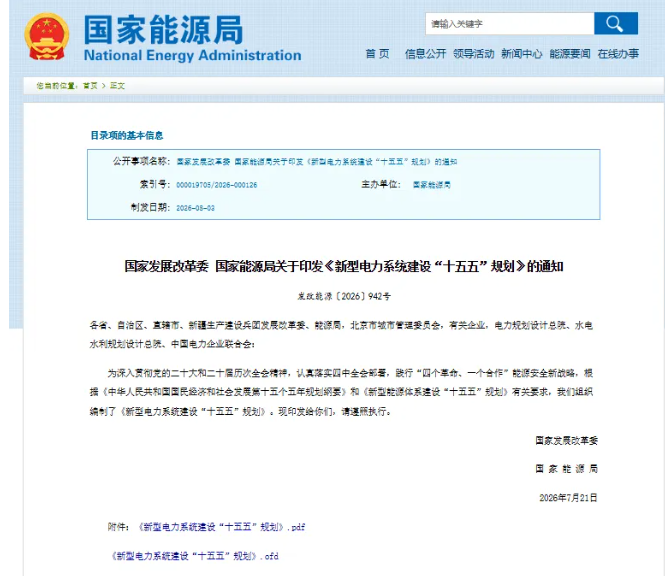
Task: Focus the keyword search input field
Action: [510, 23]
